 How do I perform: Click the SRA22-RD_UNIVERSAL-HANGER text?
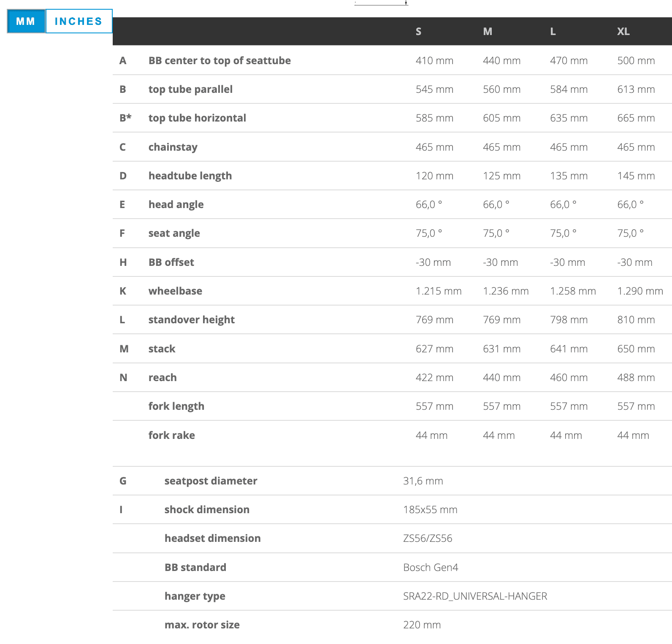pos(475,596)
